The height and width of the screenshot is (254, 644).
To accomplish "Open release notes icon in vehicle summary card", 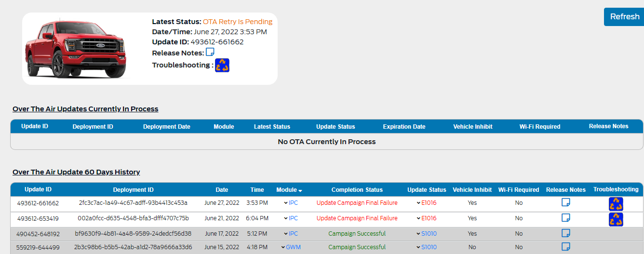I will coord(210,53).
